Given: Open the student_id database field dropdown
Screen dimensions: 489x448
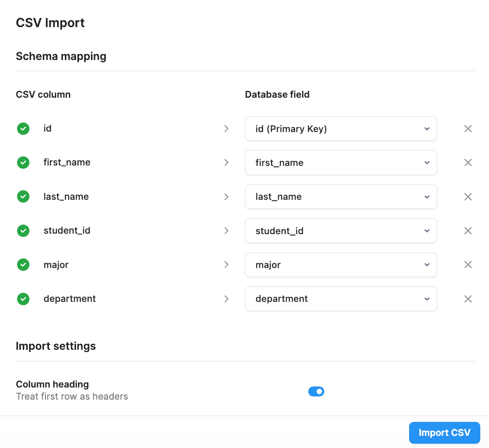Looking at the screenshot, I should point(341,231).
